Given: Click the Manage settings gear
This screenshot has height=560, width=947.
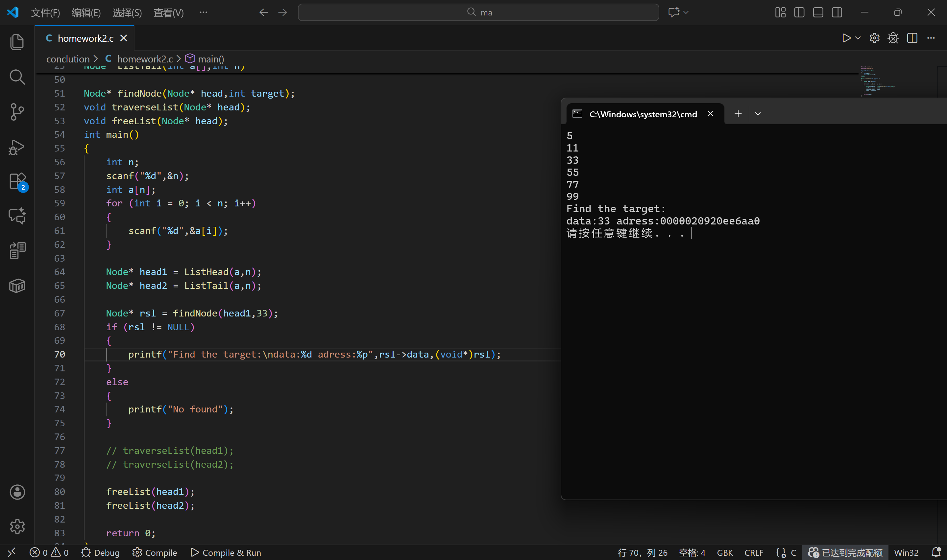Looking at the screenshot, I should point(17,526).
